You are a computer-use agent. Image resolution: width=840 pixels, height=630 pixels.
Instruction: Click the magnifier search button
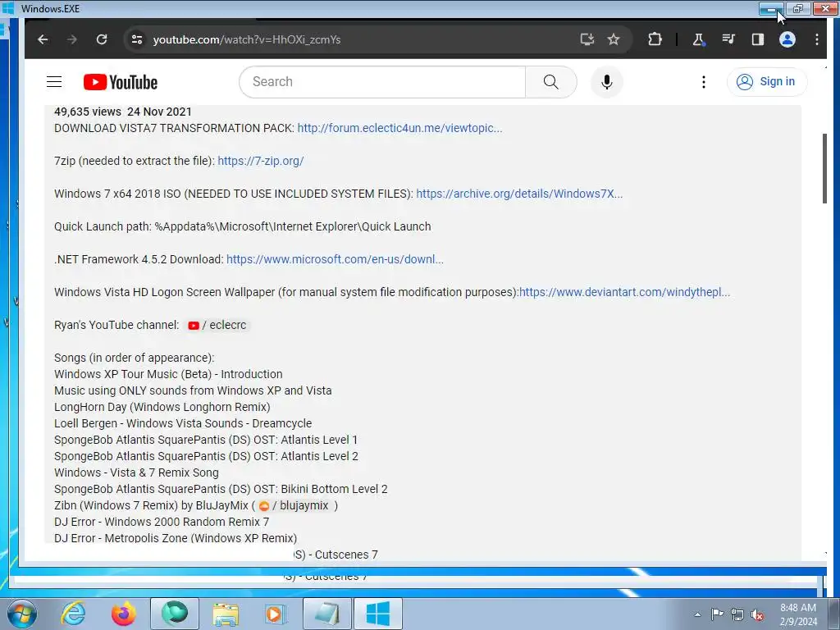click(550, 82)
